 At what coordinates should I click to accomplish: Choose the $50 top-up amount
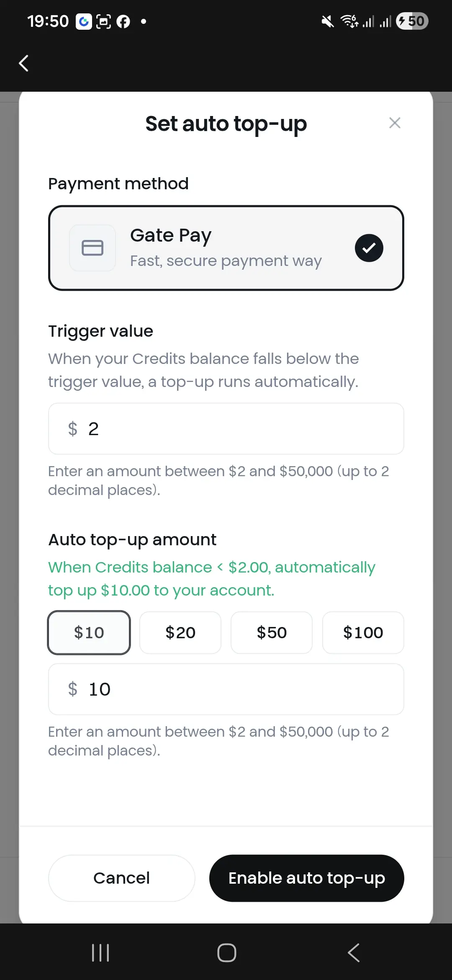(x=272, y=632)
